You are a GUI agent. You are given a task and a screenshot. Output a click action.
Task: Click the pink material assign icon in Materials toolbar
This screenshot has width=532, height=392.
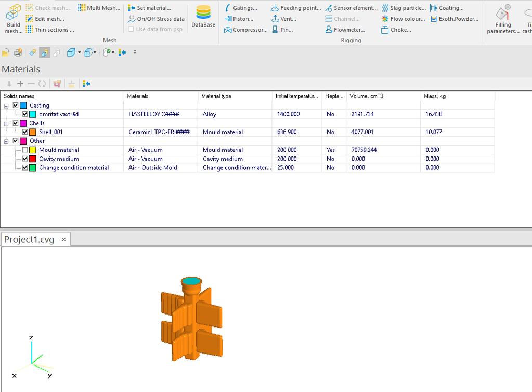57,83
